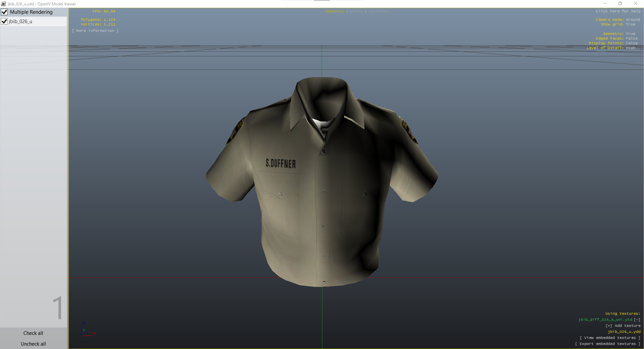Viewport: 644px width, 349px height.
Task: Close the OpenIV Model Viewer window
Action: pyautogui.click(x=635, y=4)
